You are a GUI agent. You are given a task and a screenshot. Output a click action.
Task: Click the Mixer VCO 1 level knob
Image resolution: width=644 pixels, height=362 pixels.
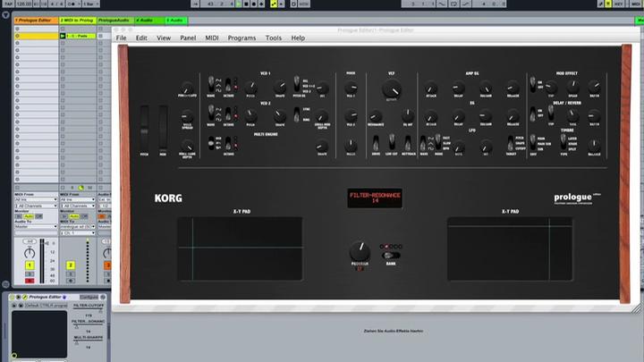(x=351, y=88)
